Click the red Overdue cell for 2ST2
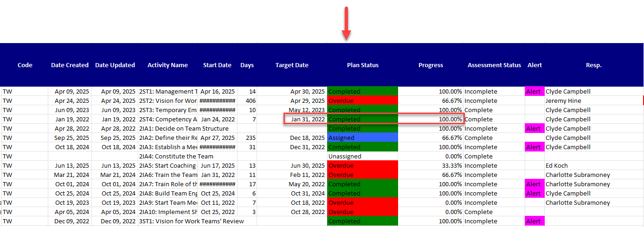 pyautogui.click(x=362, y=101)
